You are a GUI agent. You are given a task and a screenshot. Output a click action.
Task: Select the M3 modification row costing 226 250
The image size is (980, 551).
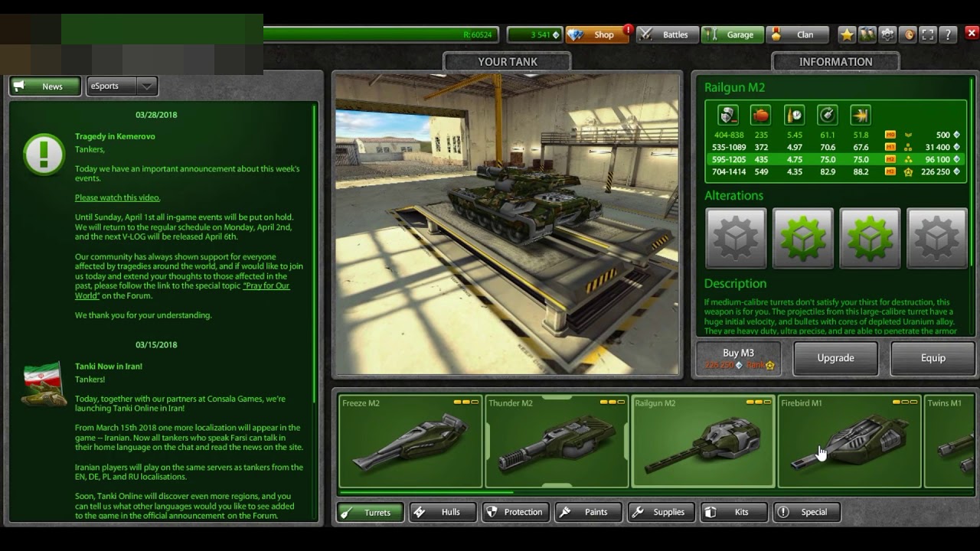835,172
